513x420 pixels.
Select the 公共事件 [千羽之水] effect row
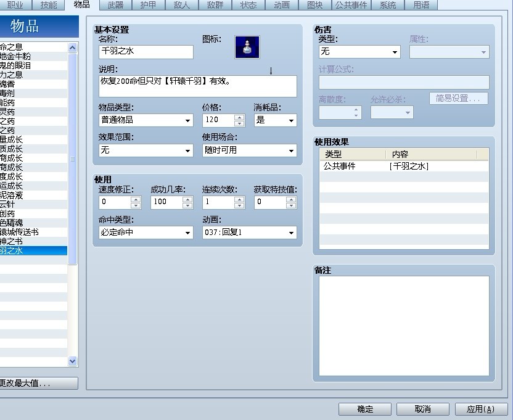click(x=404, y=166)
